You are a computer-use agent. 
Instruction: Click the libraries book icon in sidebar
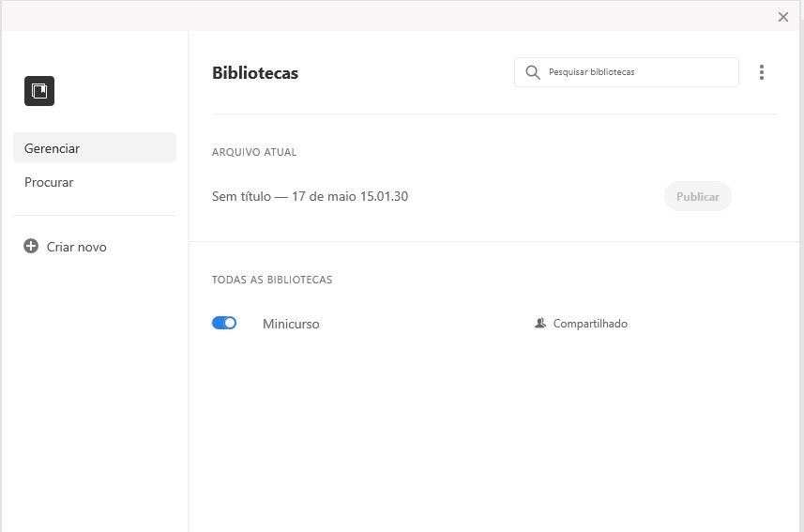(39, 91)
